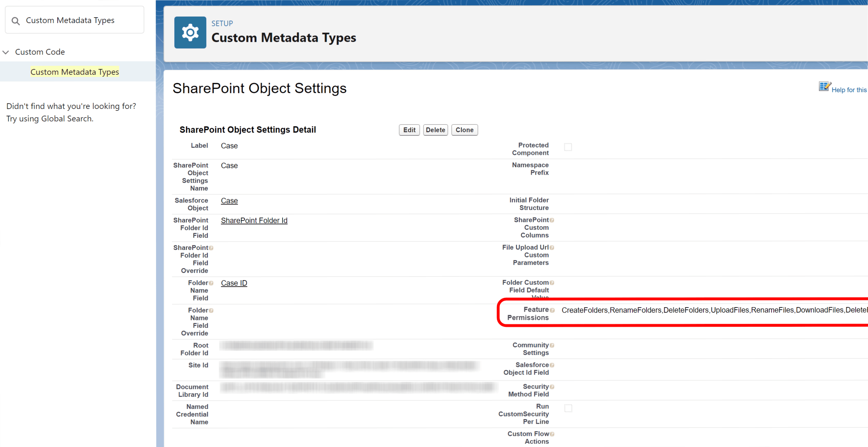Select Custom Metadata Types in sidebar
This screenshot has width=868, height=447.
click(74, 72)
